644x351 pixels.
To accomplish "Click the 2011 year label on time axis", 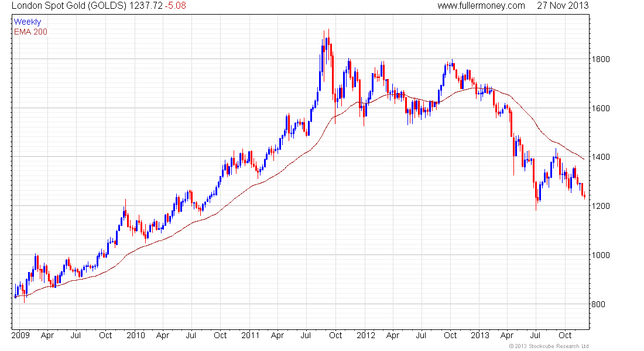I will (x=250, y=335).
